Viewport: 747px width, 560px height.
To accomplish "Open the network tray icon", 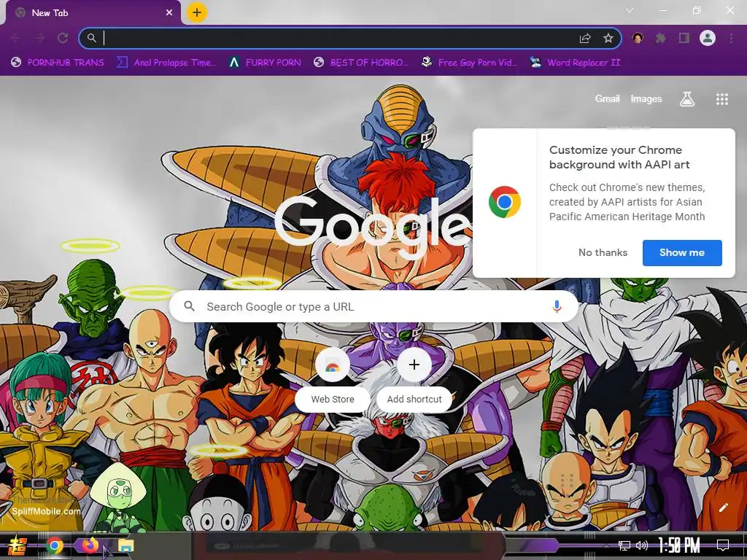I will (624, 545).
